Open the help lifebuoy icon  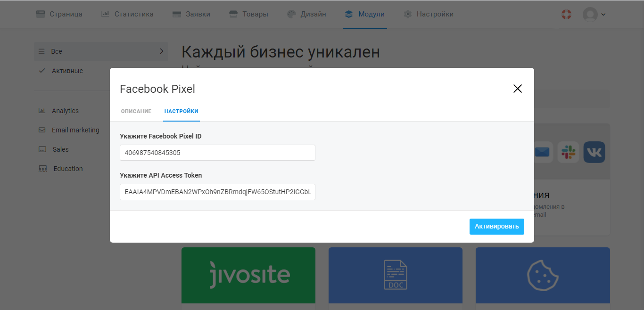(x=566, y=14)
